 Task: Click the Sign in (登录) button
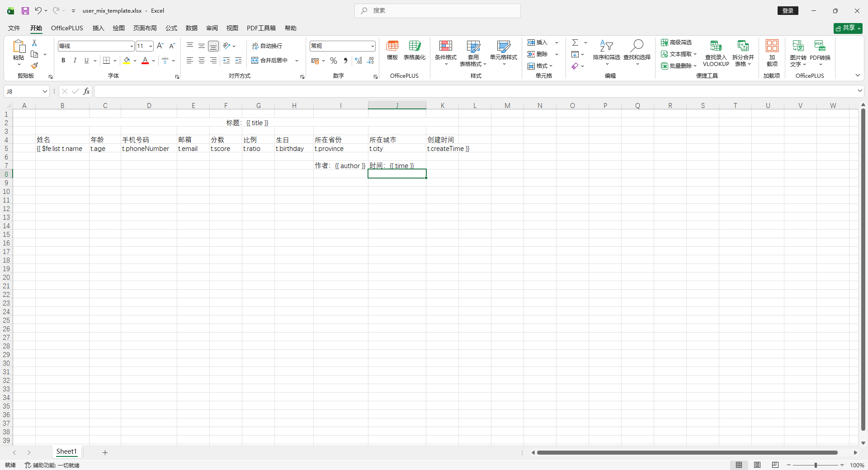788,11
